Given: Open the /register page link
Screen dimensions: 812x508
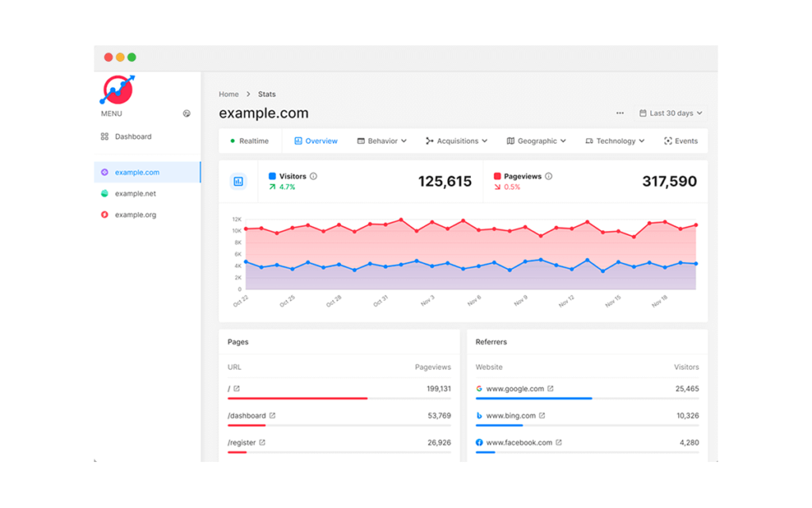Looking at the screenshot, I should [x=241, y=442].
